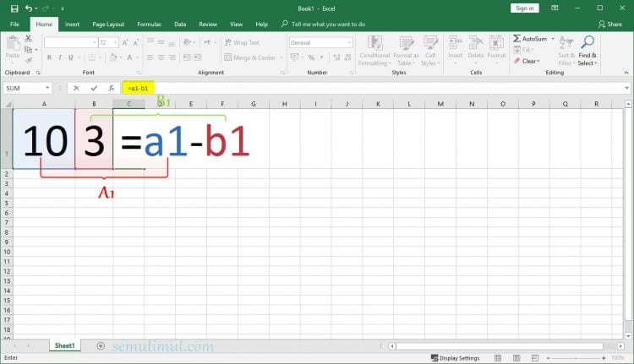Click the Increase Indent icon
Screen dimensions: 634x364
point(198,57)
